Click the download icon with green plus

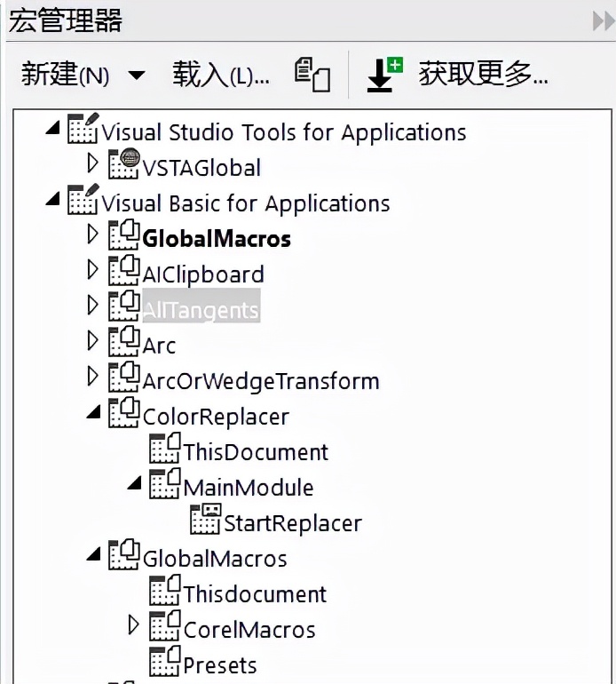[384, 75]
